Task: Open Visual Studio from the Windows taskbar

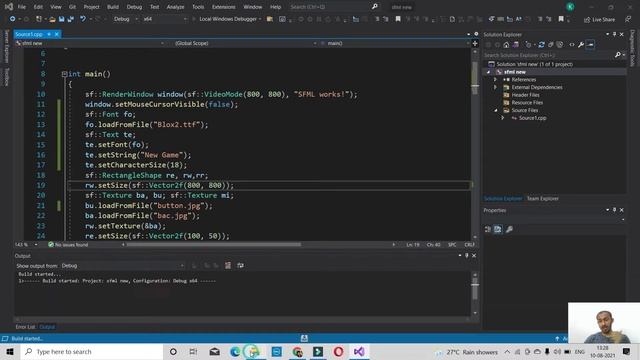Action: (x=359, y=351)
